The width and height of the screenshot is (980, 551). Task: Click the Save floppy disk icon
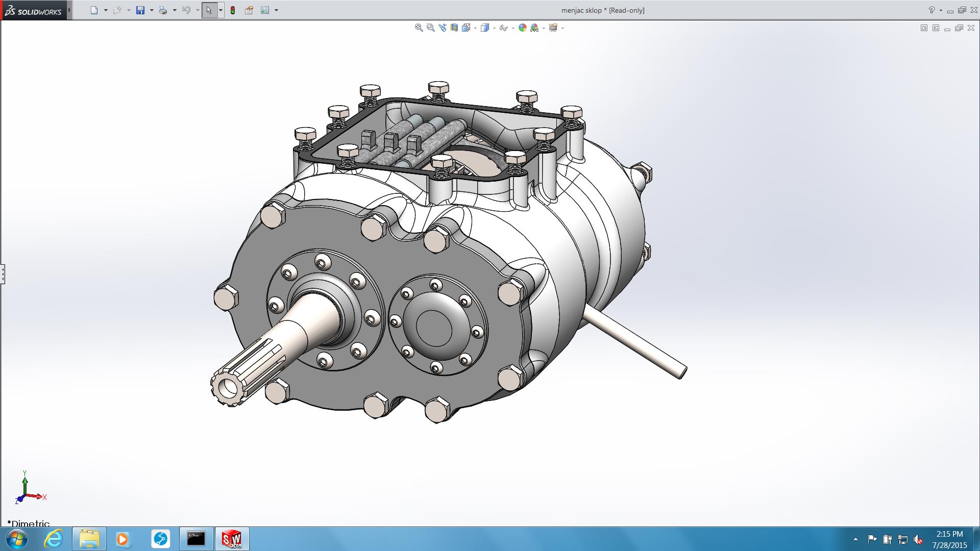[140, 10]
